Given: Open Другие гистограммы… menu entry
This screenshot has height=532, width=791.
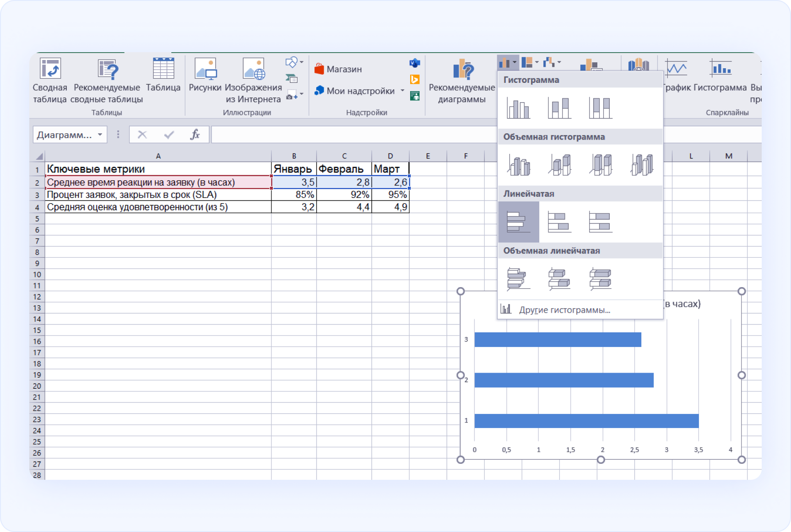Looking at the screenshot, I should pyautogui.click(x=564, y=310).
